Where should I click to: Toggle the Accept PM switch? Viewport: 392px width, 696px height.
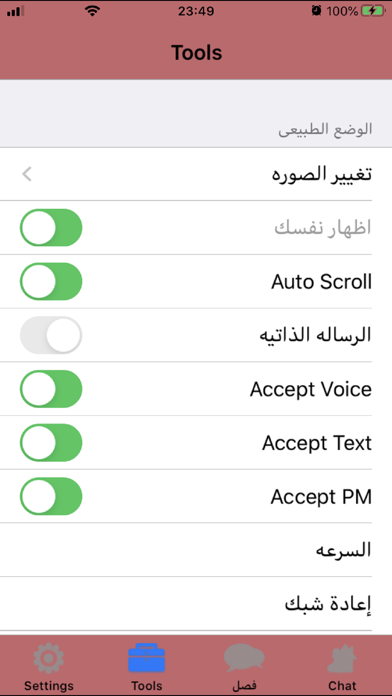51,496
